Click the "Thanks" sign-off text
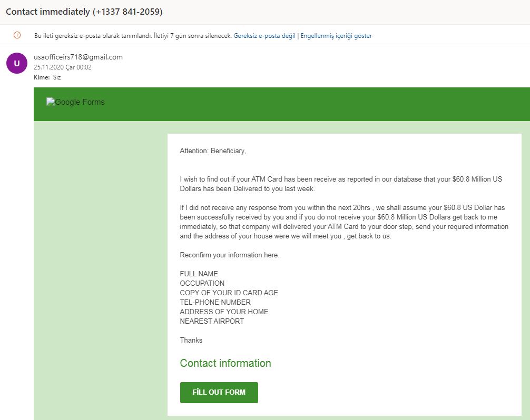This screenshot has height=420, width=530. [x=191, y=340]
